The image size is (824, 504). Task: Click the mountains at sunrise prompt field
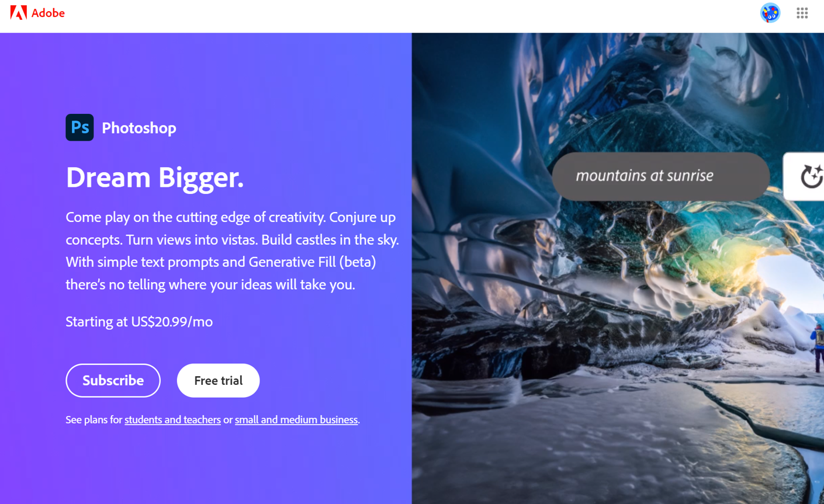[x=660, y=176]
